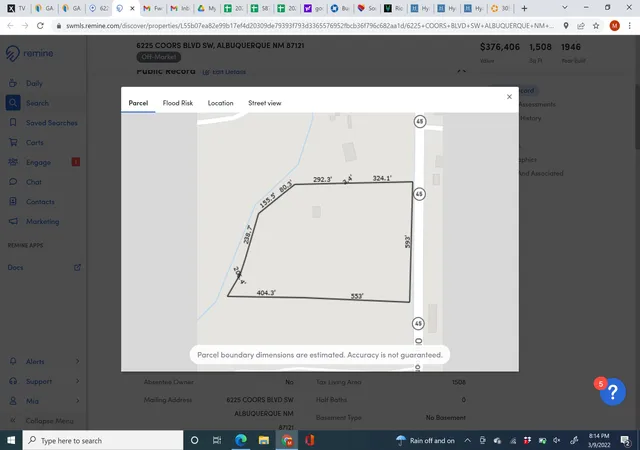
Task: Click the taskbar search box
Action: [103, 440]
